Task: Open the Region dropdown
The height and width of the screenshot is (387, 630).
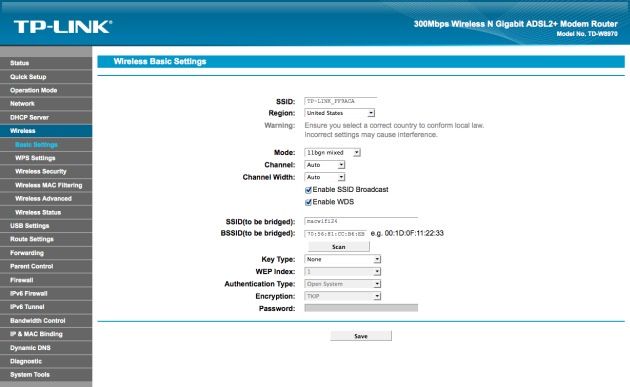Action: click(x=340, y=113)
